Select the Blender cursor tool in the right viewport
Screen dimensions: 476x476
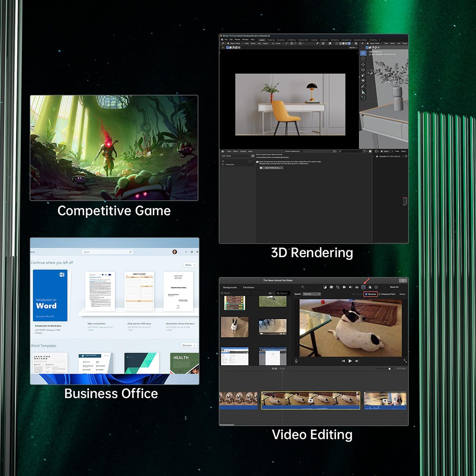pos(363,59)
